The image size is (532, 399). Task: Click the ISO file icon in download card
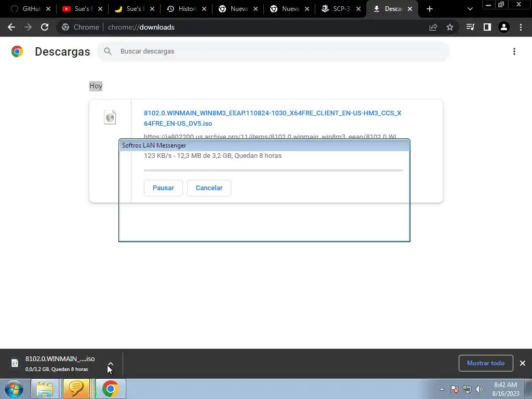[110, 117]
